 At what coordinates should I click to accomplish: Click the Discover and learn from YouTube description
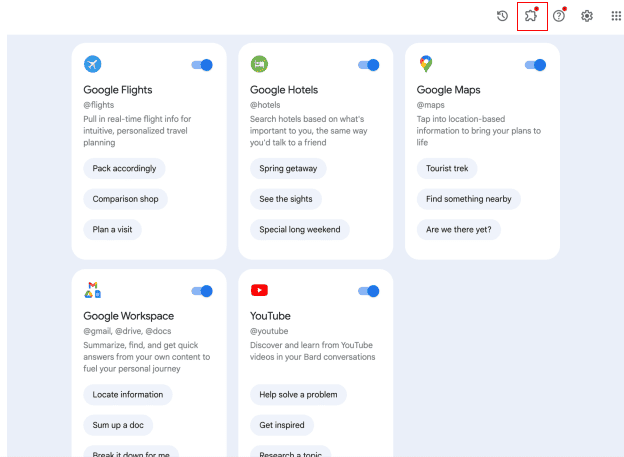[312, 351]
